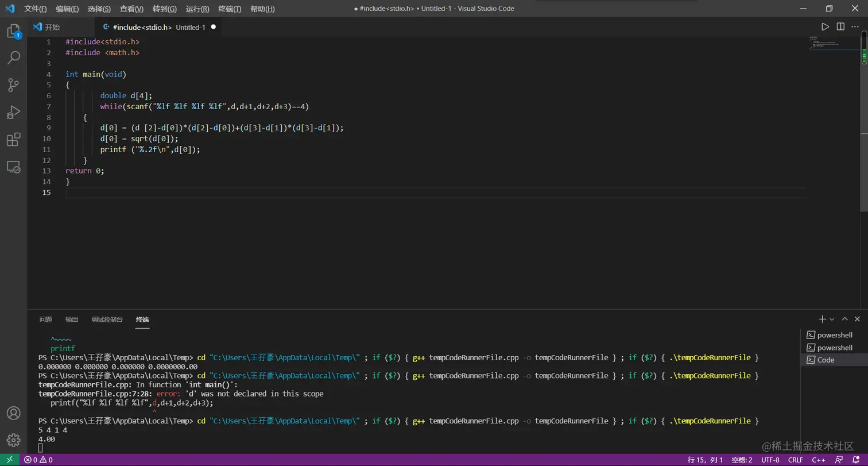Open the Run and Debug view
868x466 pixels.
[13, 112]
